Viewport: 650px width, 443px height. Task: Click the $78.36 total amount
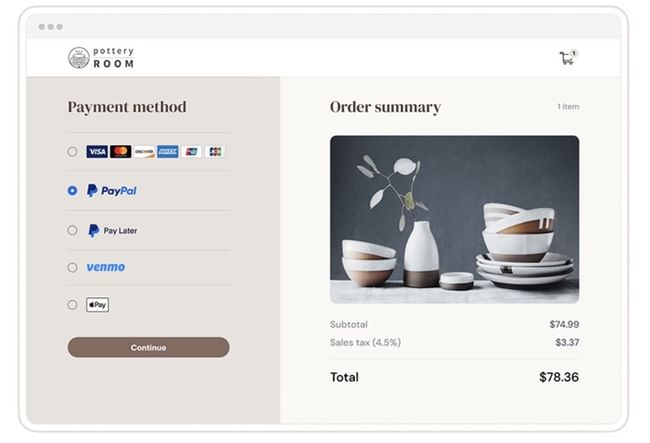pyautogui.click(x=558, y=377)
